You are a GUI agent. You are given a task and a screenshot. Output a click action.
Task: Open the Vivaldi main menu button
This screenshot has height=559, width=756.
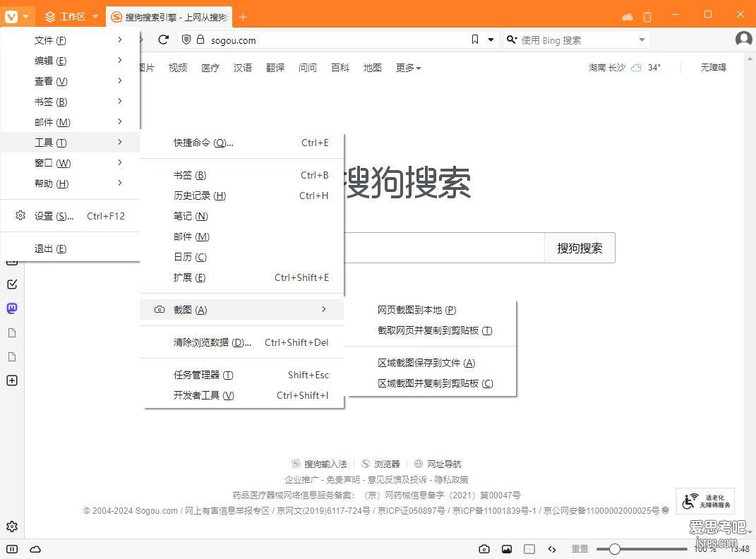coord(16,17)
